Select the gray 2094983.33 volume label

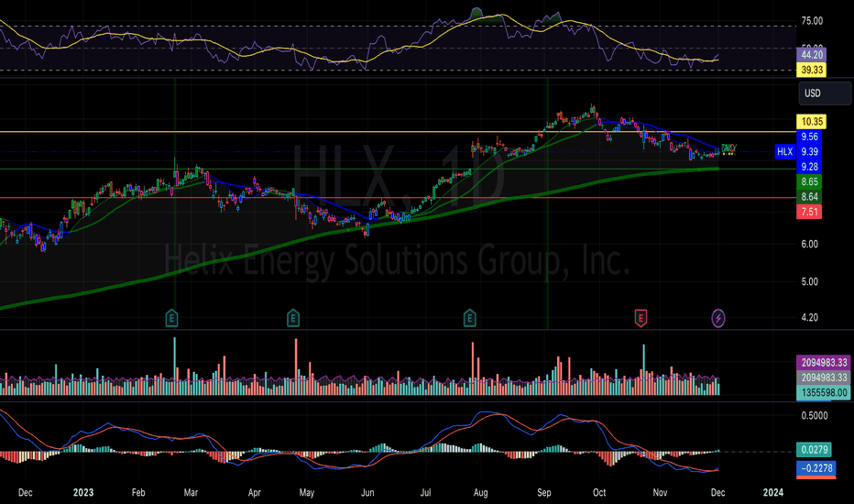(824, 377)
